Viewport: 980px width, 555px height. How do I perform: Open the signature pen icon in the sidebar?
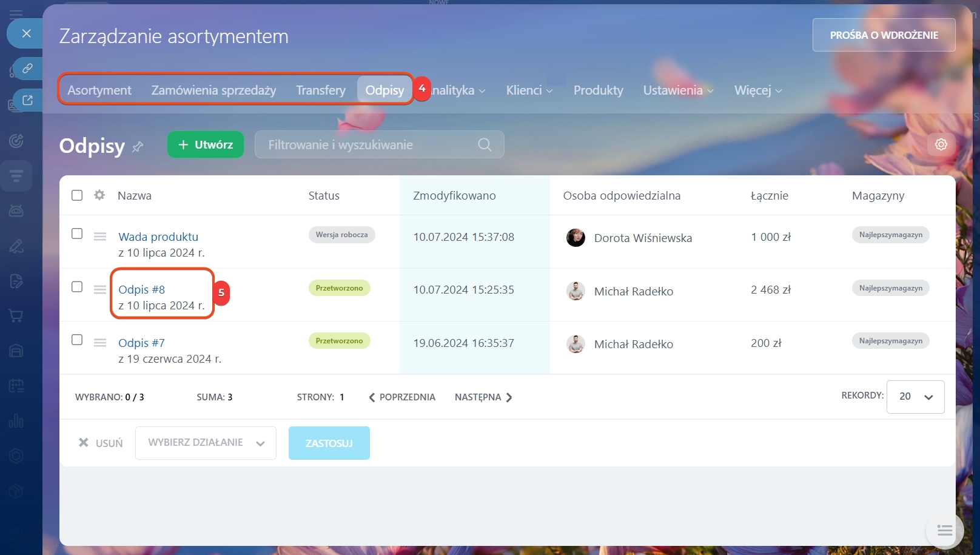(16, 246)
